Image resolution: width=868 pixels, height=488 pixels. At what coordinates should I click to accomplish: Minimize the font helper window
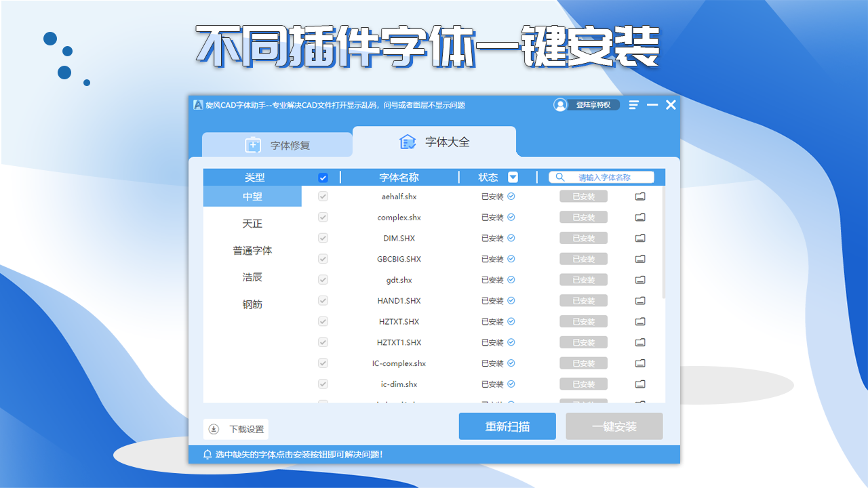coord(652,105)
